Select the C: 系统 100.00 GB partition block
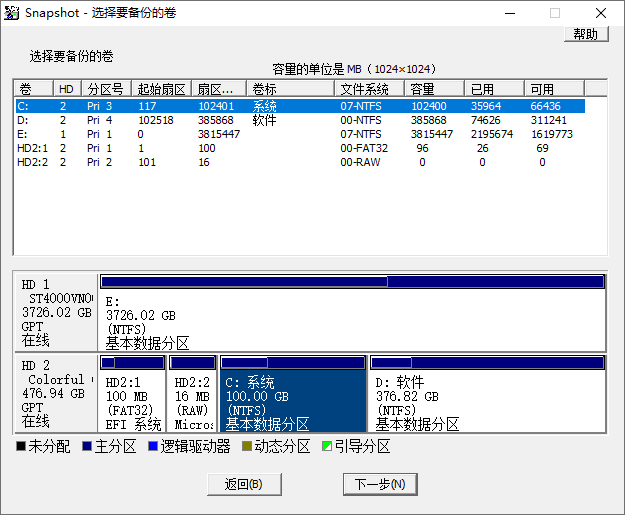625x515 pixels. pyautogui.click(x=293, y=393)
